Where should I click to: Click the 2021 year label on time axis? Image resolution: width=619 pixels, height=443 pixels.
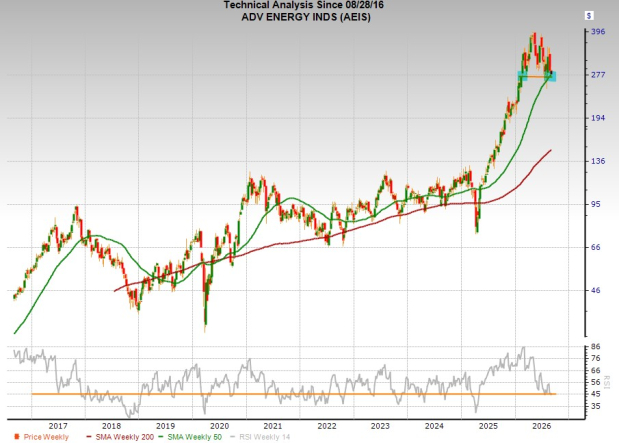(273, 426)
